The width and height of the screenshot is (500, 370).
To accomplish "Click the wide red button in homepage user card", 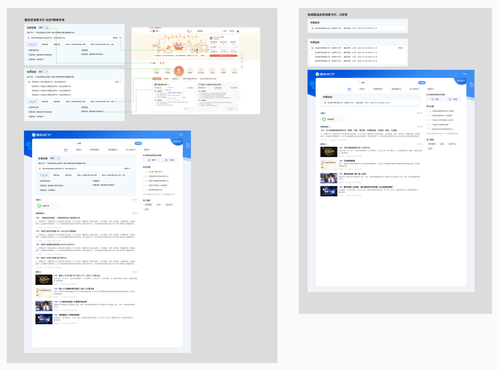I will [x=223, y=56].
